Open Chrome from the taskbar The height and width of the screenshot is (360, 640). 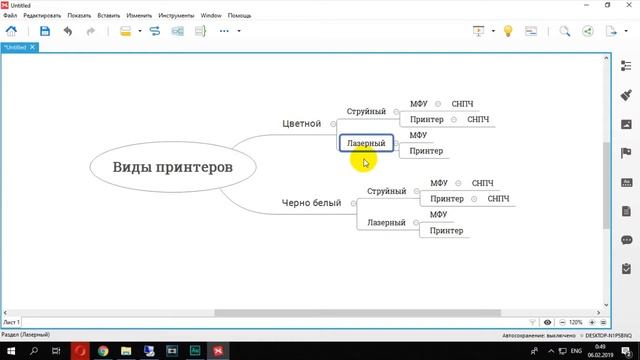coord(103,351)
